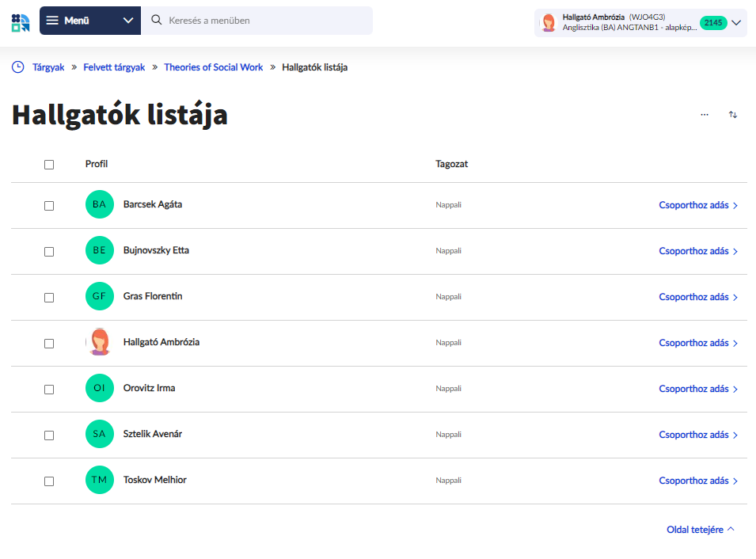756x559 pixels.
Task: Toggle the select-all checkbox in header
Action: click(x=49, y=165)
